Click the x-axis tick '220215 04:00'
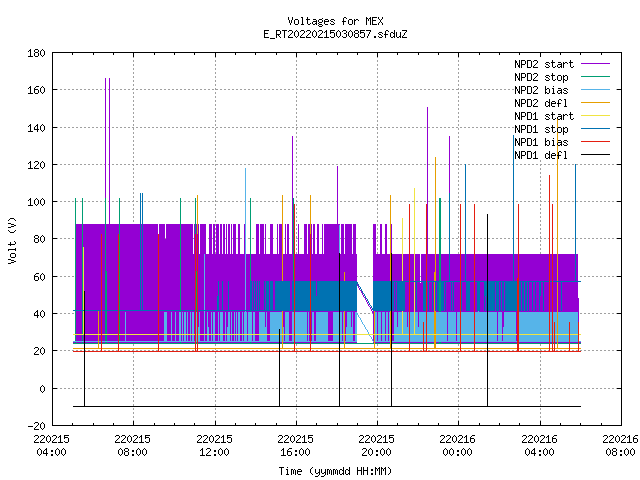640x480 pixels. (51, 446)
